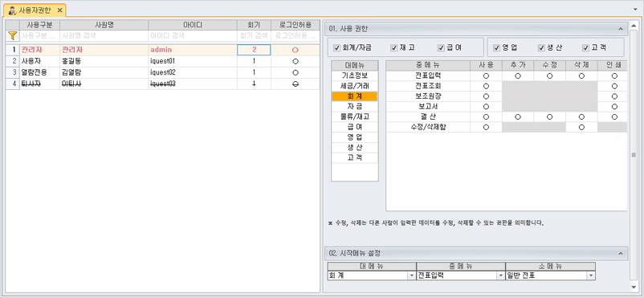Toggle 추가 permission for 전표입력
644x298 pixels.
pyautogui.click(x=518, y=76)
